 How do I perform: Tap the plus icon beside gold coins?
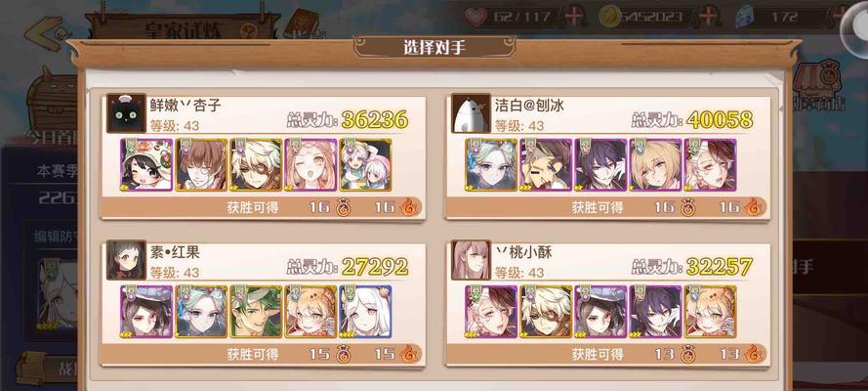click(708, 17)
